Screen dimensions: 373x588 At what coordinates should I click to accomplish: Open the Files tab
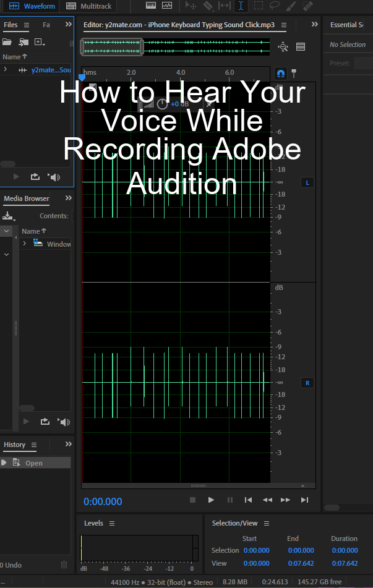pos(11,25)
